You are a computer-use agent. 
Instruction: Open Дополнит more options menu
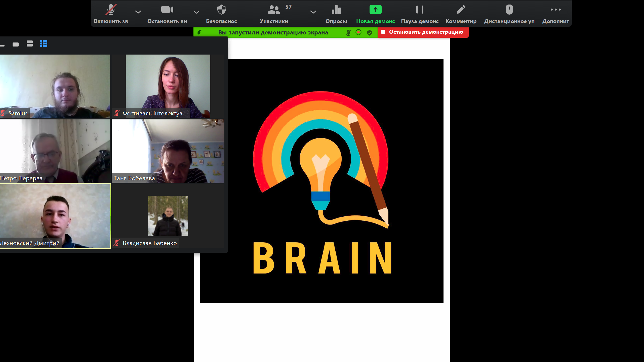pos(555,14)
